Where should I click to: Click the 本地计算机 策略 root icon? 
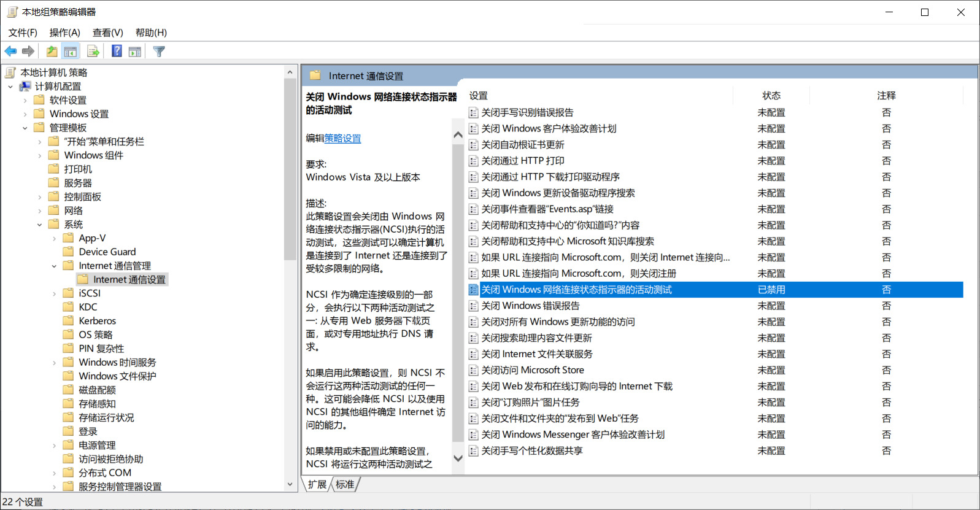[10, 72]
